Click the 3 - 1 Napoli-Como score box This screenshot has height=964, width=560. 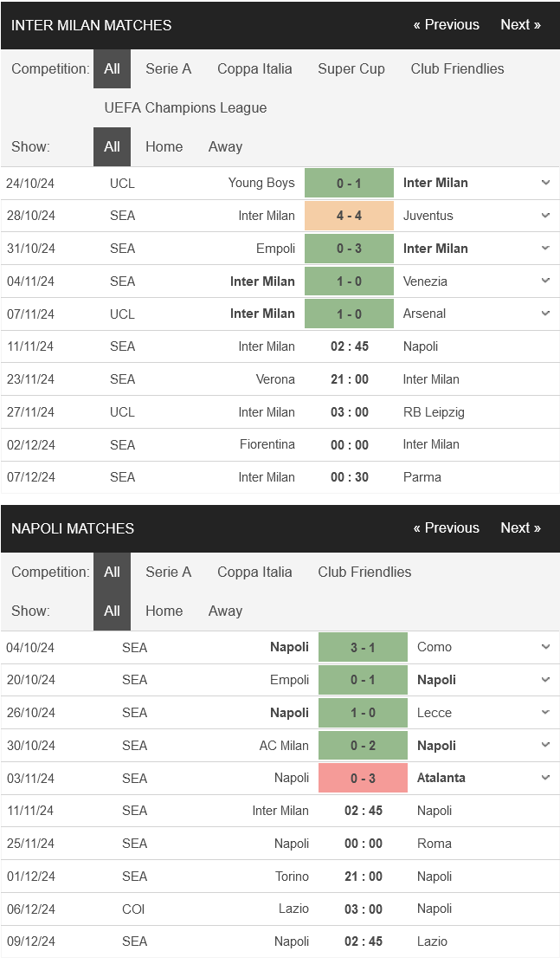click(x=363, y=647)
